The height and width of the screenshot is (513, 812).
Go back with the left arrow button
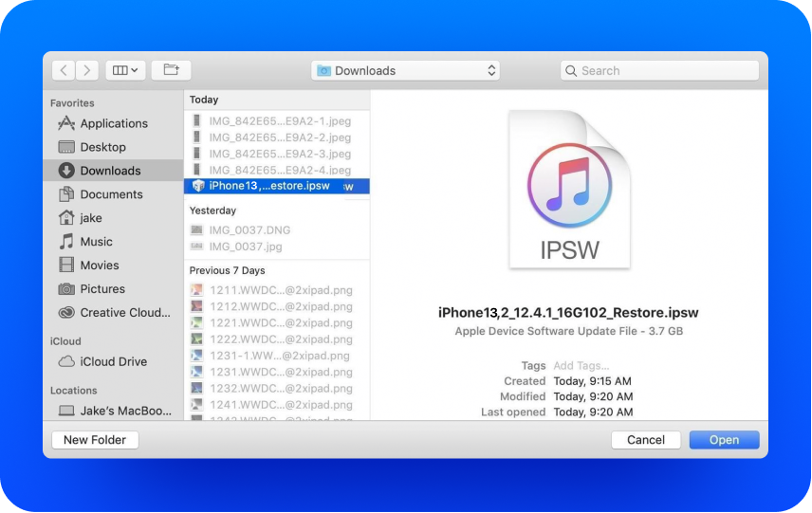coord(64,70)
